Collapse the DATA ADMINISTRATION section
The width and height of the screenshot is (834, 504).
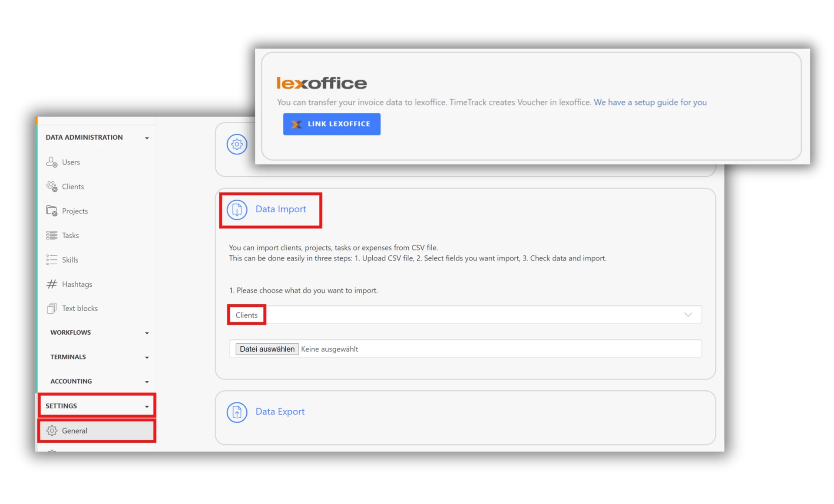[x=147, y=138]
